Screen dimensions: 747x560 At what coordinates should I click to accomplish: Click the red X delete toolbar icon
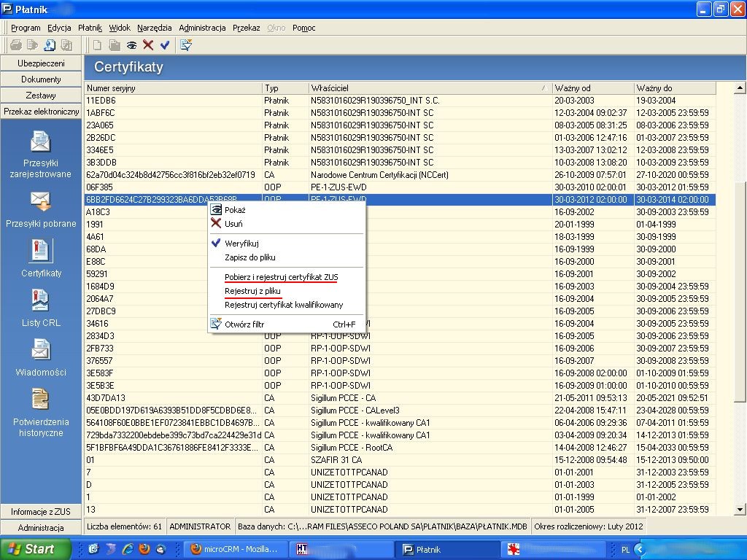pyautogui.click(x=148, y=45)
